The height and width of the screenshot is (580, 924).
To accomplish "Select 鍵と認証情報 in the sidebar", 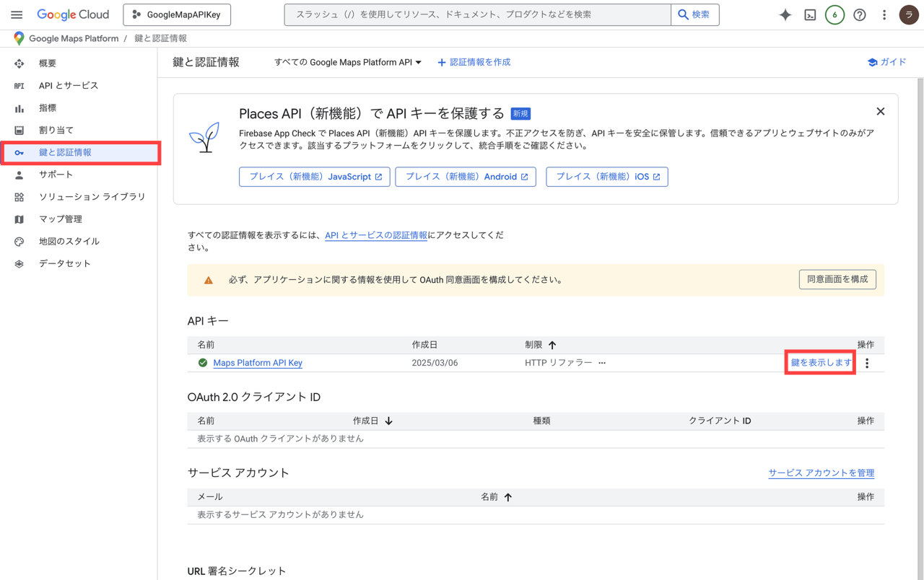I will 79,152.
